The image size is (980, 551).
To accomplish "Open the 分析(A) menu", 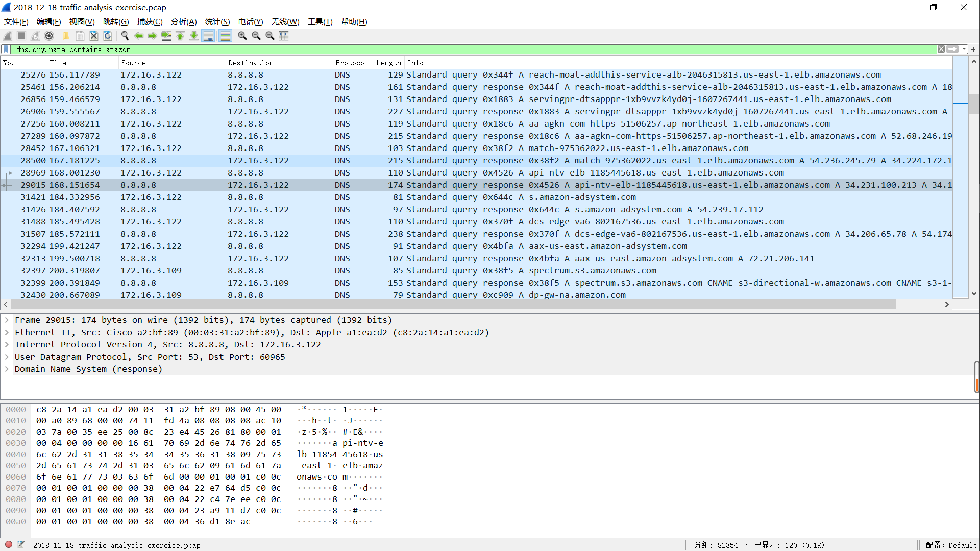I will [x=184, y=22].
